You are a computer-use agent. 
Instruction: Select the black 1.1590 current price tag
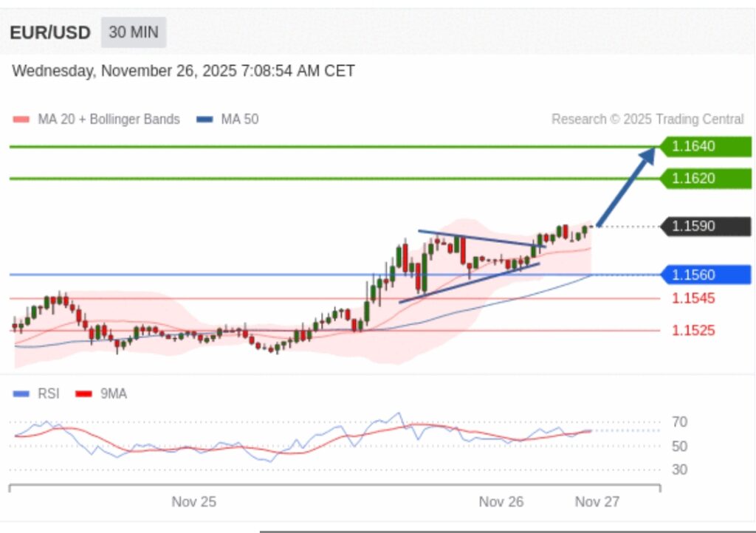coord(705,226)
